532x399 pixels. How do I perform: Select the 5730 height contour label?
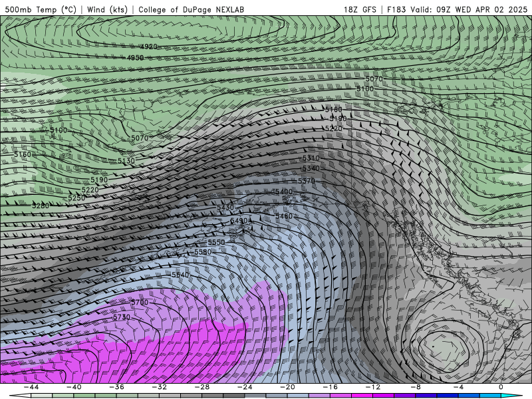(122, 317)
